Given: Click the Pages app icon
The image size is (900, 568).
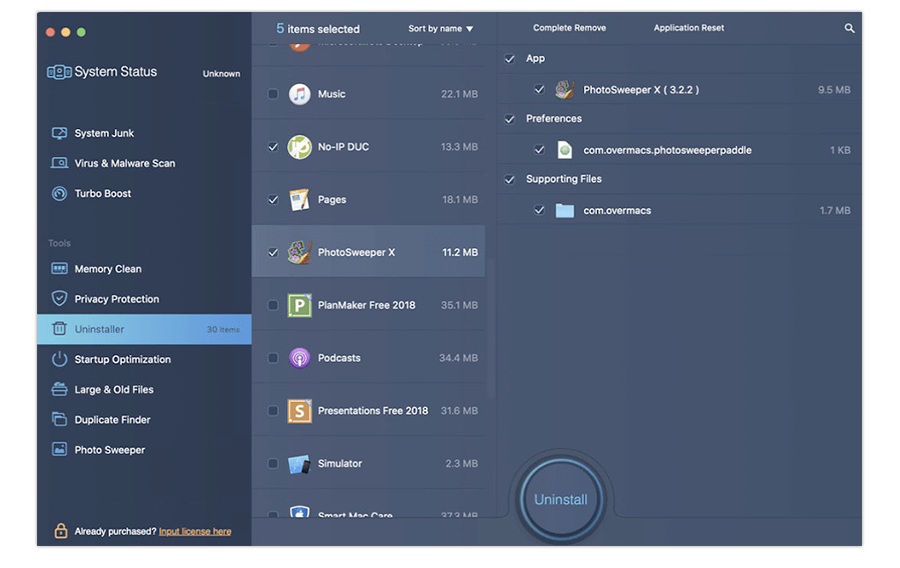Looking at the screenshot, I should pyautogui.click(x=299, y=200).
